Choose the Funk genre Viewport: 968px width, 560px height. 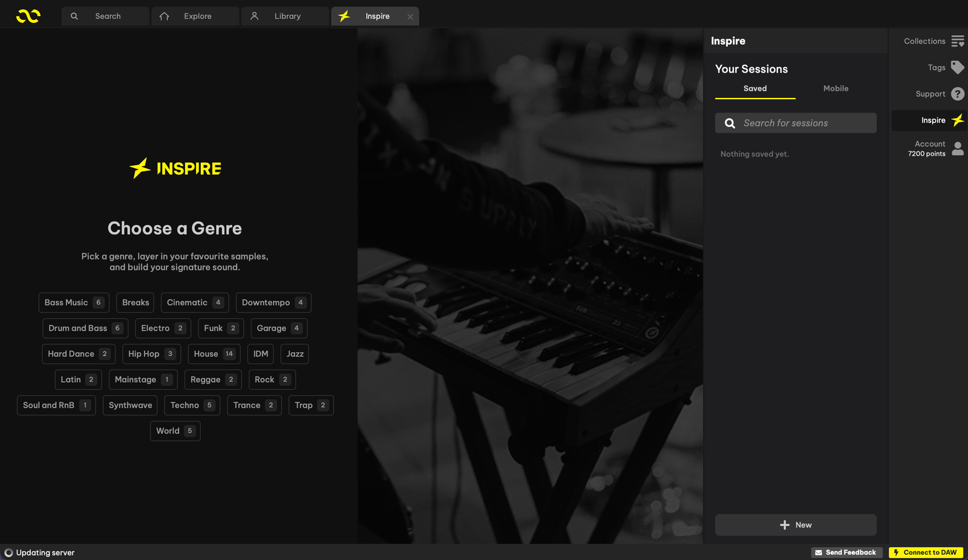point(221,328)
